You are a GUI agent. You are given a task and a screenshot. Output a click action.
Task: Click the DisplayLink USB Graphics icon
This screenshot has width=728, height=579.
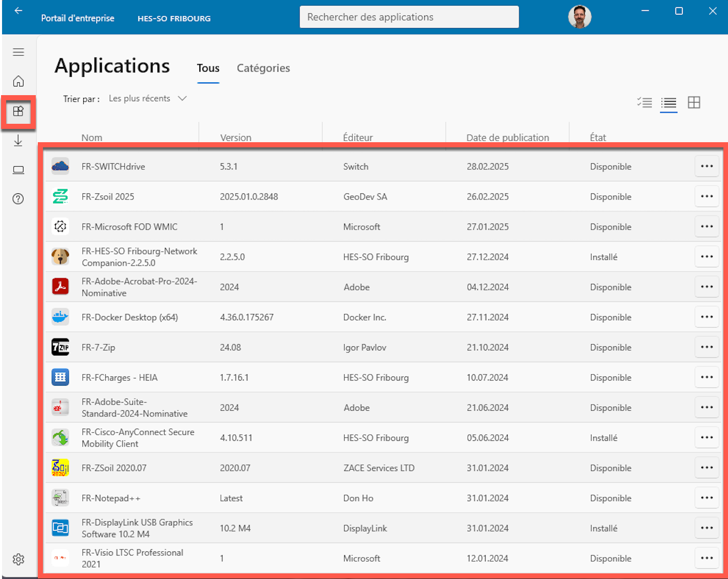(x=60, y=528)
